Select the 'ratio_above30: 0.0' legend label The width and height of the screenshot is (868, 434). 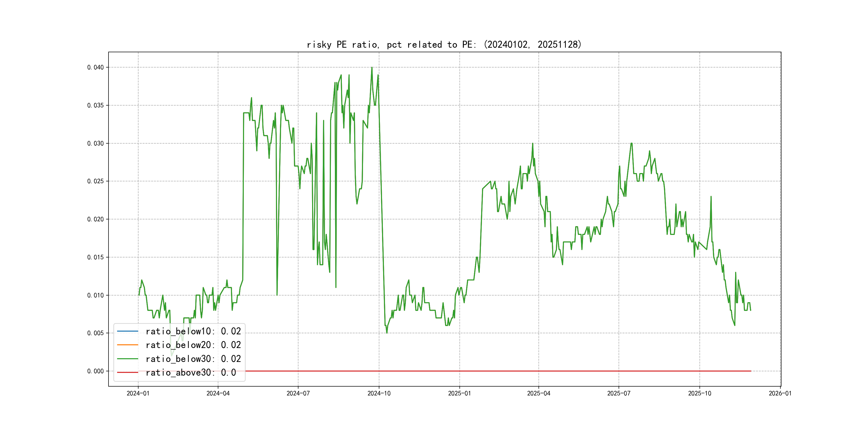pyautogui.click(x=191, y=372)
